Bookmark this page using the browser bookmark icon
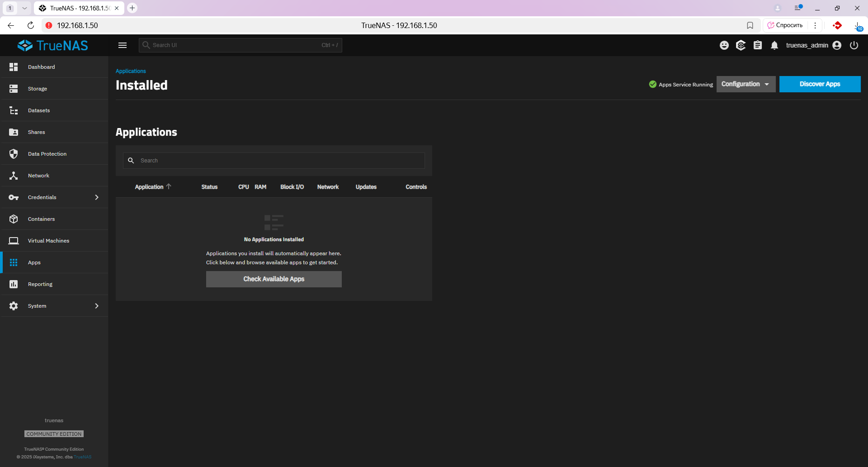868x467 pixels. click(750, 25)
